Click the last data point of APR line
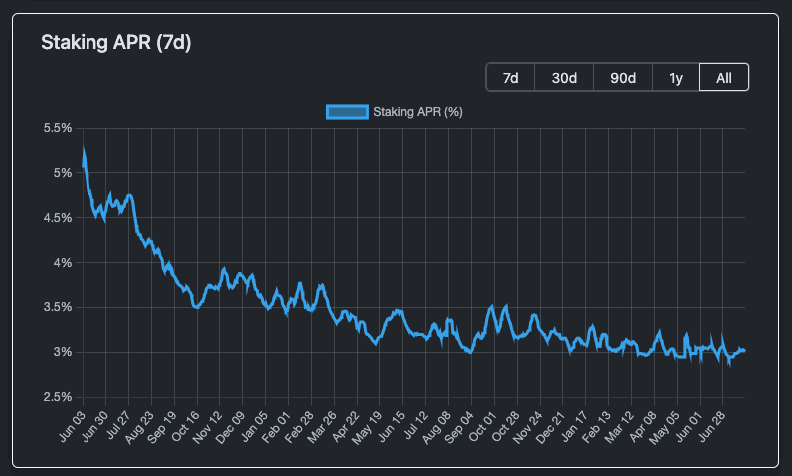 click(744, 351)
